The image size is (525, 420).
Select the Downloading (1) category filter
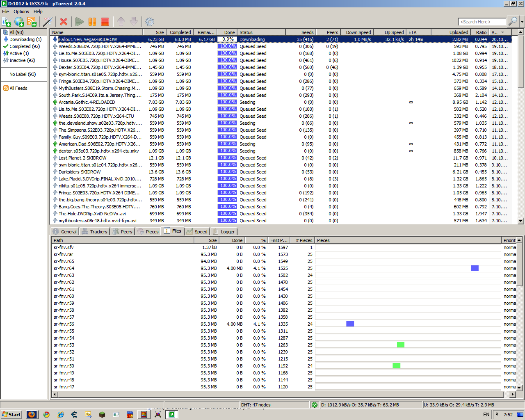25,39
